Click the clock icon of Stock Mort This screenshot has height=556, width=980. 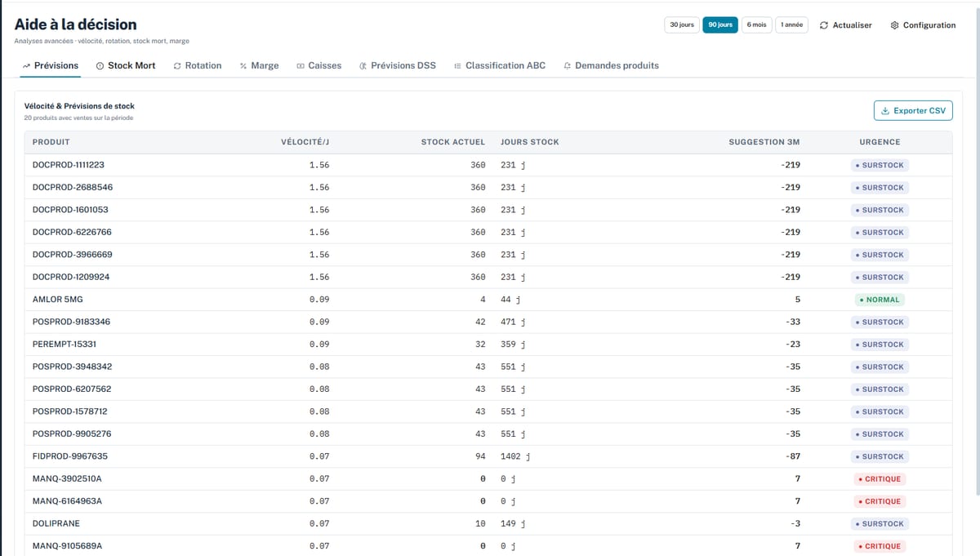[x=100, y=65]
